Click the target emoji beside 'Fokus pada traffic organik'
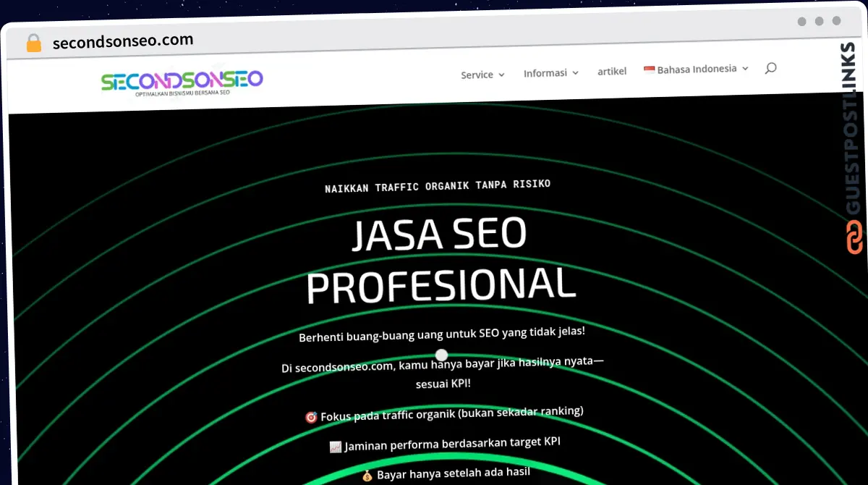 point(311,416)
